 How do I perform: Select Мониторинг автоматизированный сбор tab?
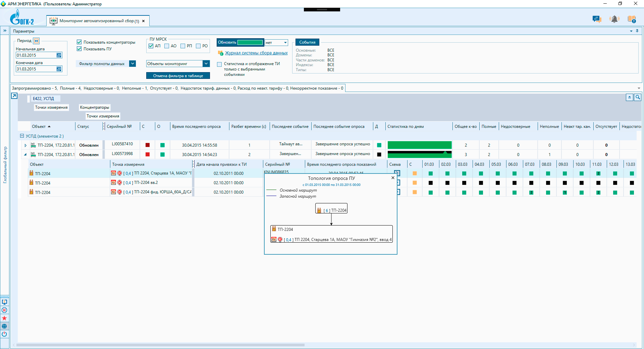tap(99, 21)
